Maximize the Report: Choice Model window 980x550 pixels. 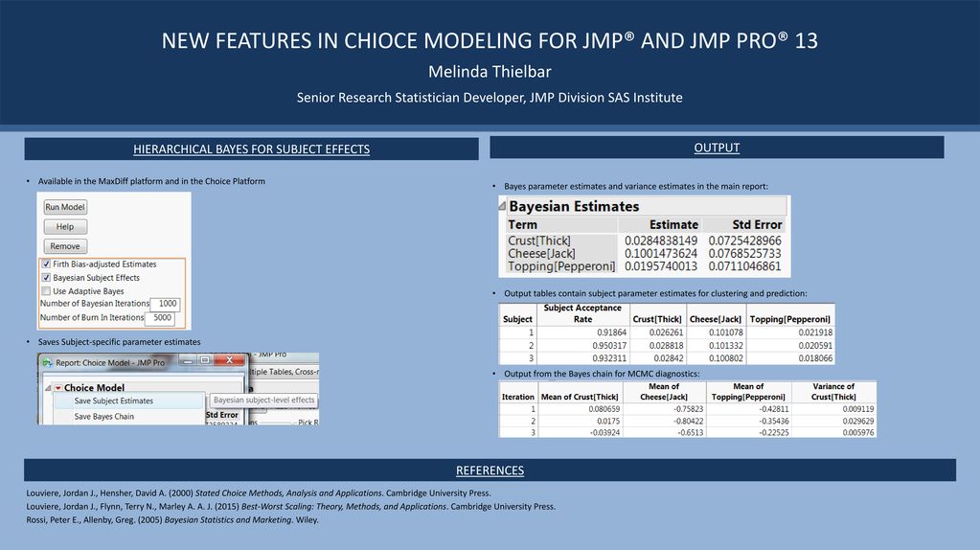click(x=204, y=360)
